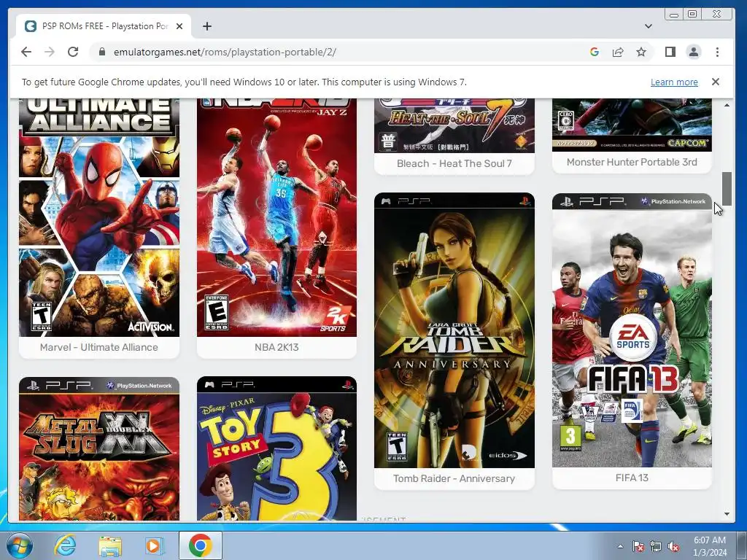The width and height of the screenshot is (747, 560).
Task: Follow the Learn more link
Action: click(x=674, y=82)
